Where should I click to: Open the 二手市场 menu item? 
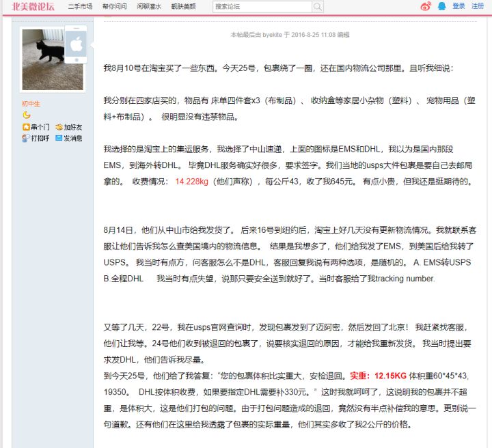(x=81, y=7)
